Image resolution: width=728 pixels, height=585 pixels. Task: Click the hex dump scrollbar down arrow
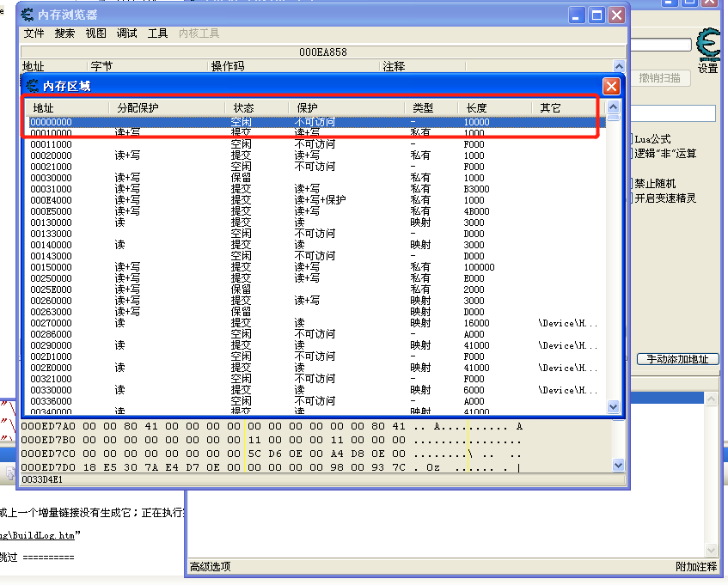618,465
